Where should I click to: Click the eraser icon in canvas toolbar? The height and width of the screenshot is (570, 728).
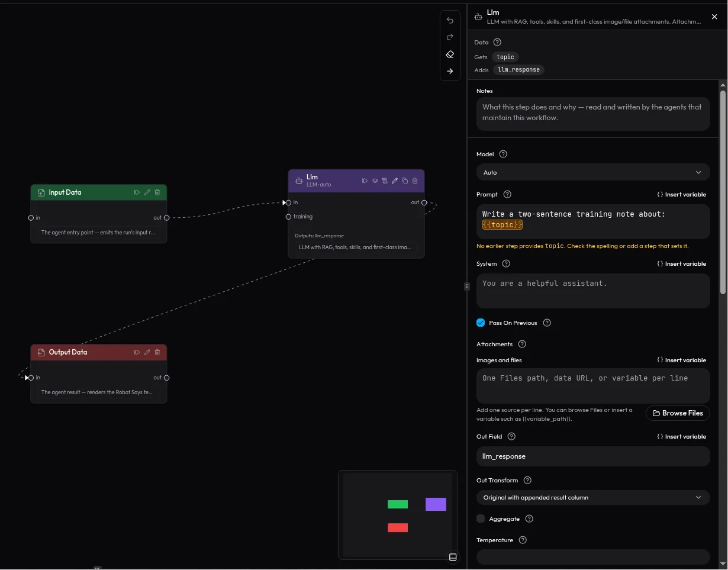(x=450, y=54)
